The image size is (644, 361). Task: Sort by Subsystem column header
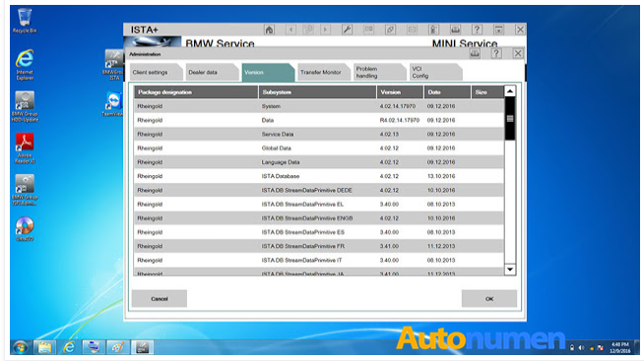point(317,91)
